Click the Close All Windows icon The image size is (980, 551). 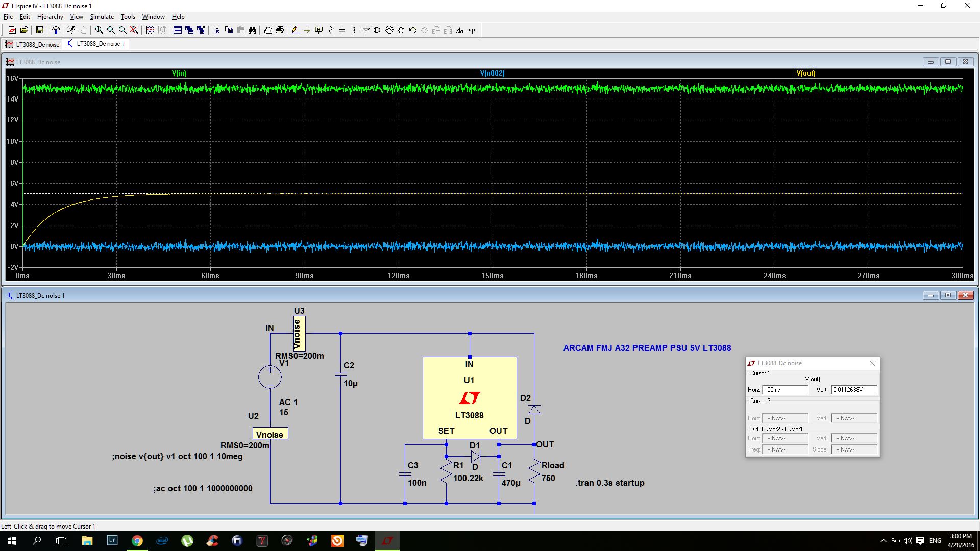click(x=201, y=30)
